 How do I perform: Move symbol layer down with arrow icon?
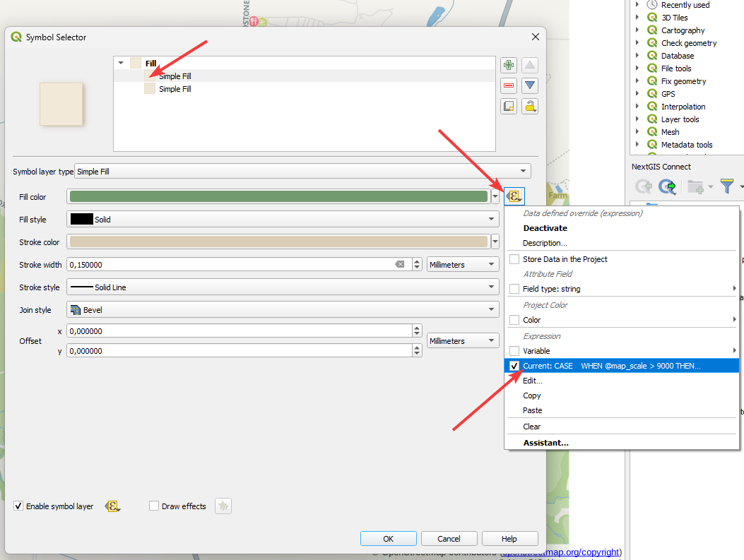(530, 86)
